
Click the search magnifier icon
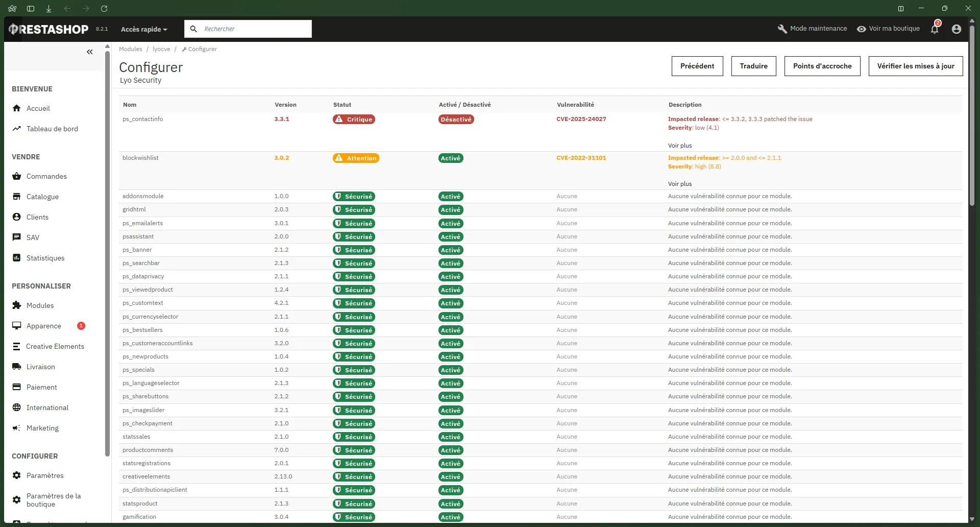pos(193,29)
